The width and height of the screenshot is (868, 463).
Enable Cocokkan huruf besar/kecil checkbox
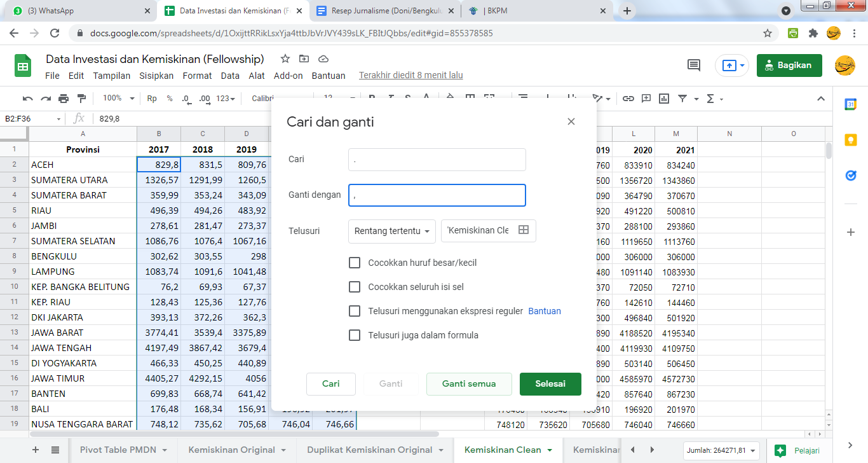[355, 263]
